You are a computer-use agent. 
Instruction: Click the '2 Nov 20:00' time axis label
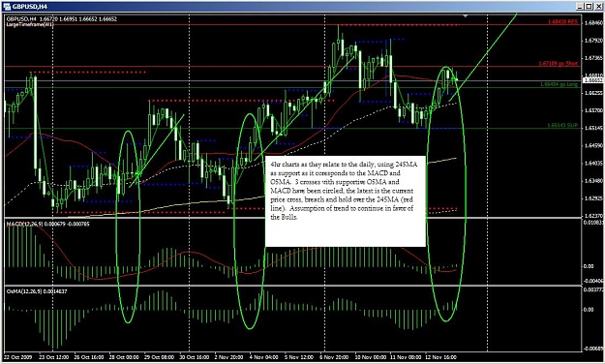point(228,357)
